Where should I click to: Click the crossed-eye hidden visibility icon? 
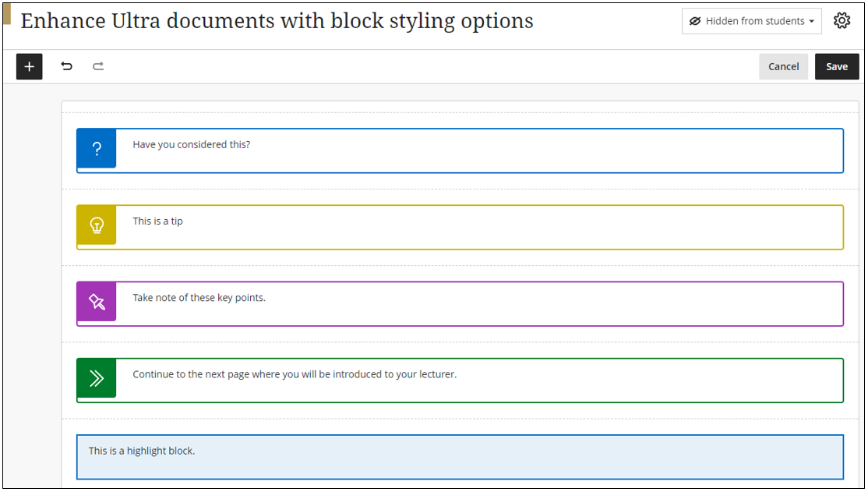click(695, 22)
